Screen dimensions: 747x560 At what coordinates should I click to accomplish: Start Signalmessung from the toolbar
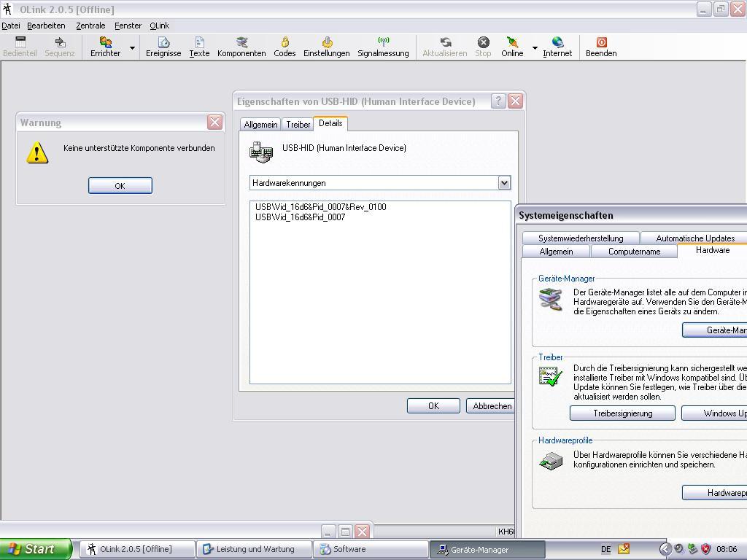click(x=383, y=47)
